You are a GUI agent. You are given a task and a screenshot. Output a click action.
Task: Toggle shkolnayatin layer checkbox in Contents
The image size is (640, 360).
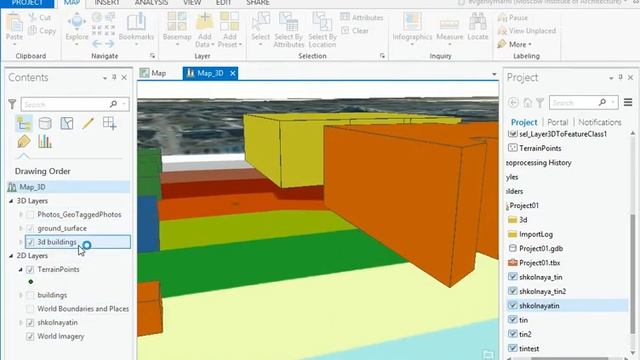(30, 322)
